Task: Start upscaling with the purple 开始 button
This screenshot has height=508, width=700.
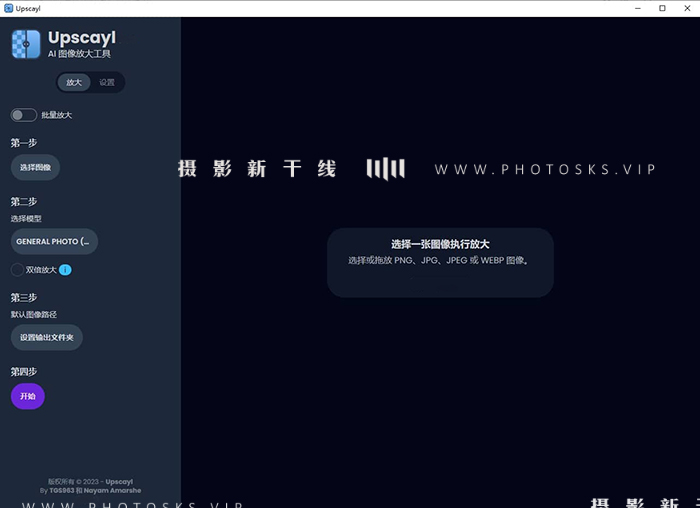Action: click(x=28, y=396)
